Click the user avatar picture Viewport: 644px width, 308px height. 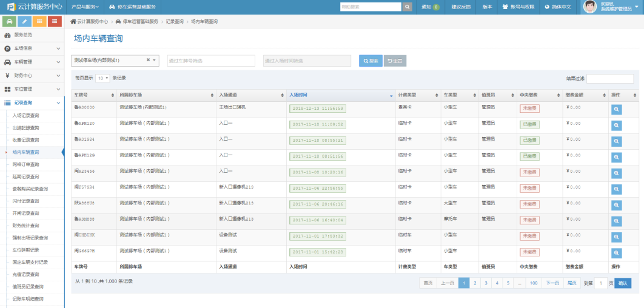(x=589, y=7)
